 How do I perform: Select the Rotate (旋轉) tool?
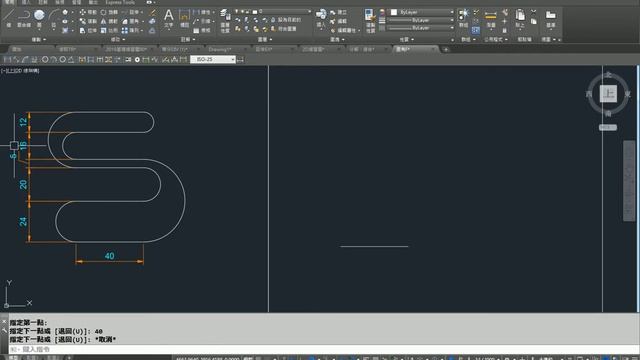[x=109, y=12]
